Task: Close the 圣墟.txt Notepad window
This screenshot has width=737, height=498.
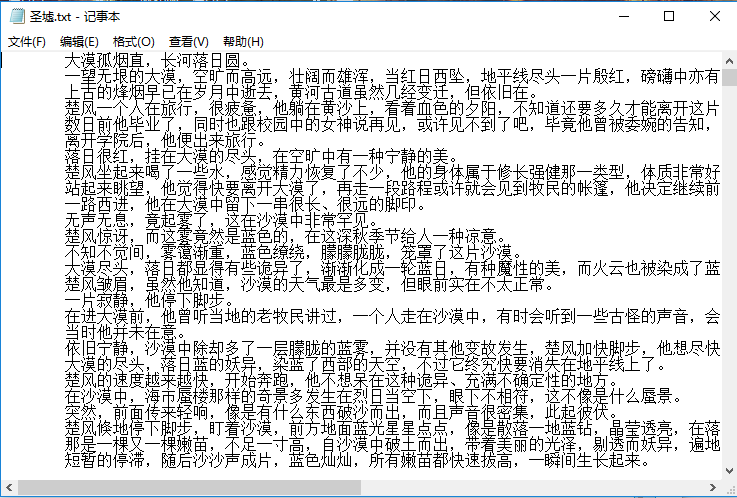Action: (x=714, y=16)
